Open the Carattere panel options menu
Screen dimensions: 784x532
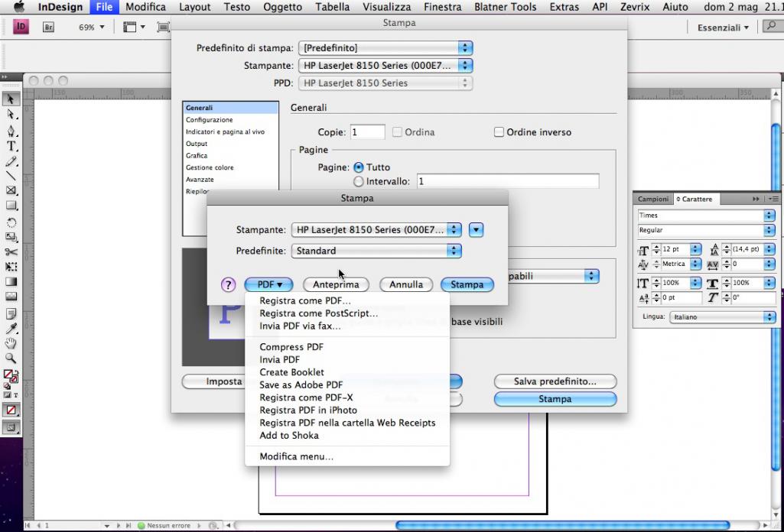[x=773, y=199]
